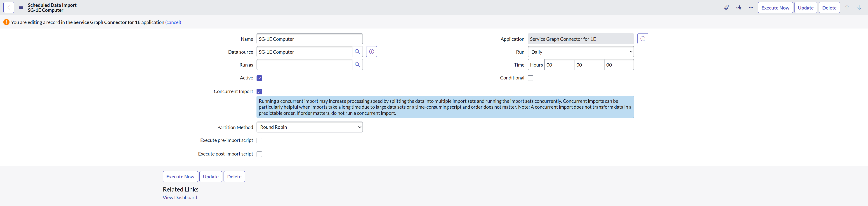Disable the Concurrent Import checkbox
Screen dimensions: 868x206
click(259, 91)
